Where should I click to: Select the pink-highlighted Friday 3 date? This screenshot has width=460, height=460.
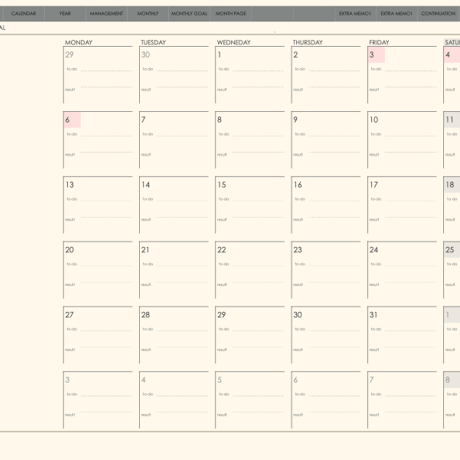click(376, 55)
